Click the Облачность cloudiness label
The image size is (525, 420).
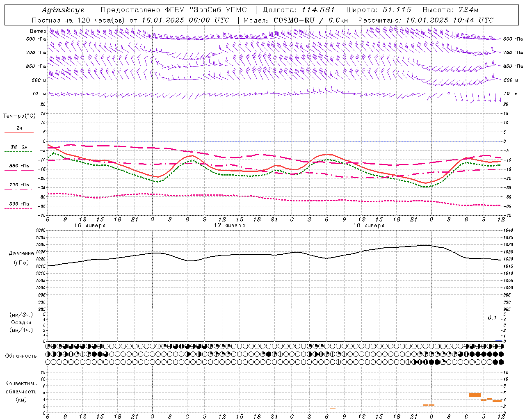point(21,356)
